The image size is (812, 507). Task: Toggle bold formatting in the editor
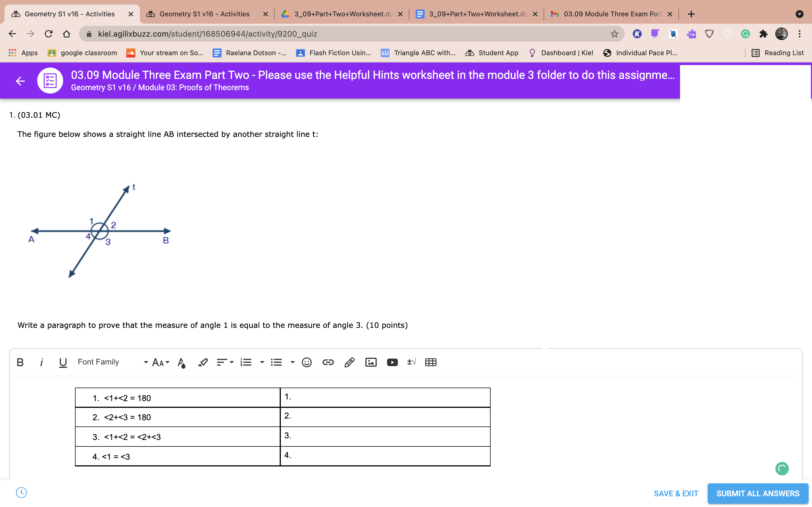pos(19,362)
